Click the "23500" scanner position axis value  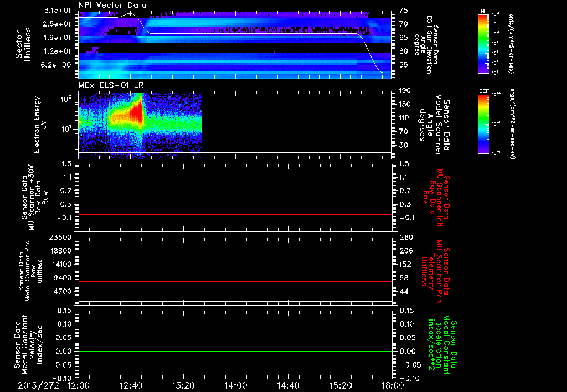[61, 237]
